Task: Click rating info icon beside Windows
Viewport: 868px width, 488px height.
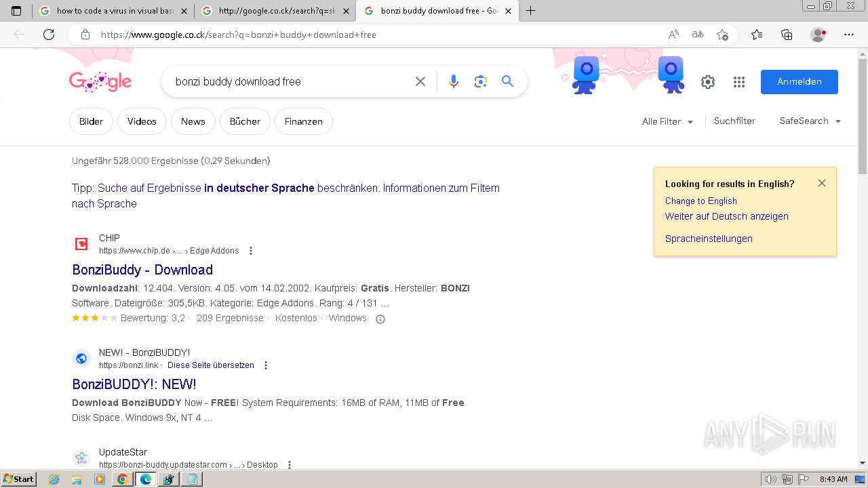Action: [x=380, y=319]
